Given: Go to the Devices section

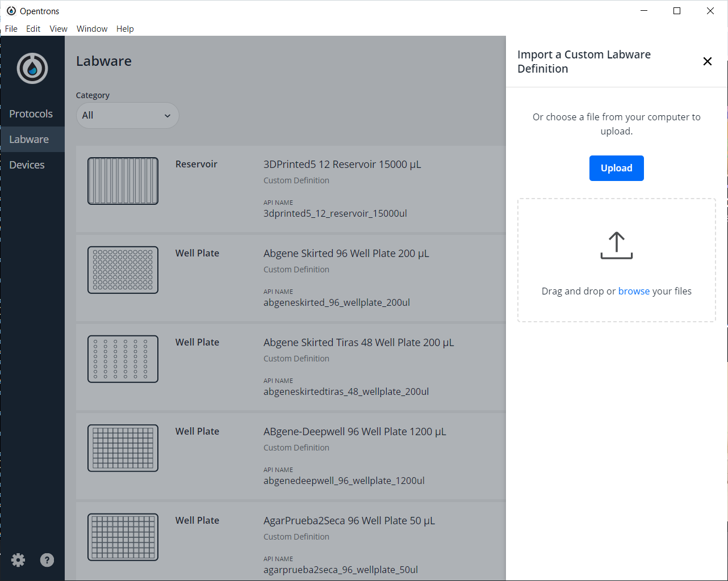Looking at the screenshot, I should point(32,165).
